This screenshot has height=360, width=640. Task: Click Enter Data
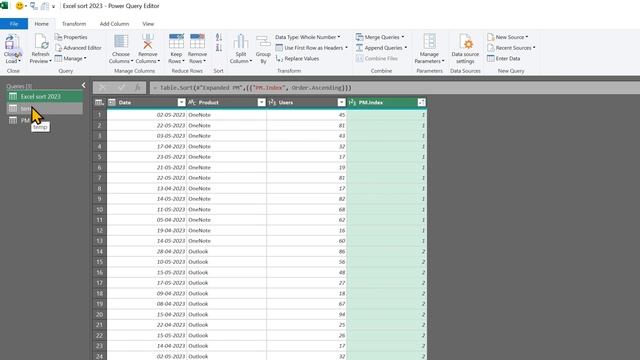point(504,58)
